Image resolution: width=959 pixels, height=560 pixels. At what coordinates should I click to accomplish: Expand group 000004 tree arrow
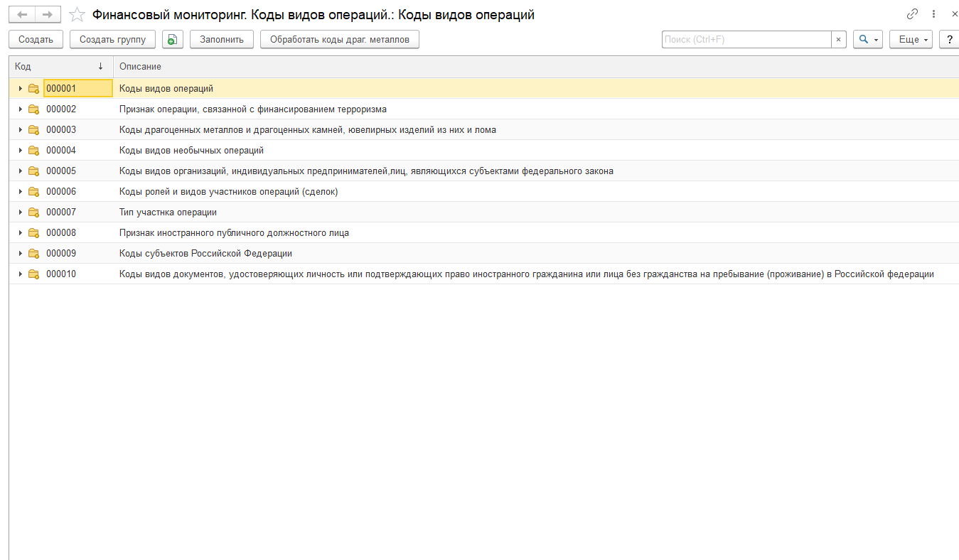point(20,151)
